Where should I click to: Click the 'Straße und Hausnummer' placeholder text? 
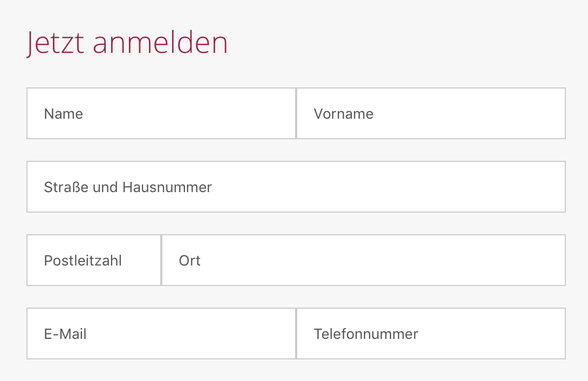point(128,187)
